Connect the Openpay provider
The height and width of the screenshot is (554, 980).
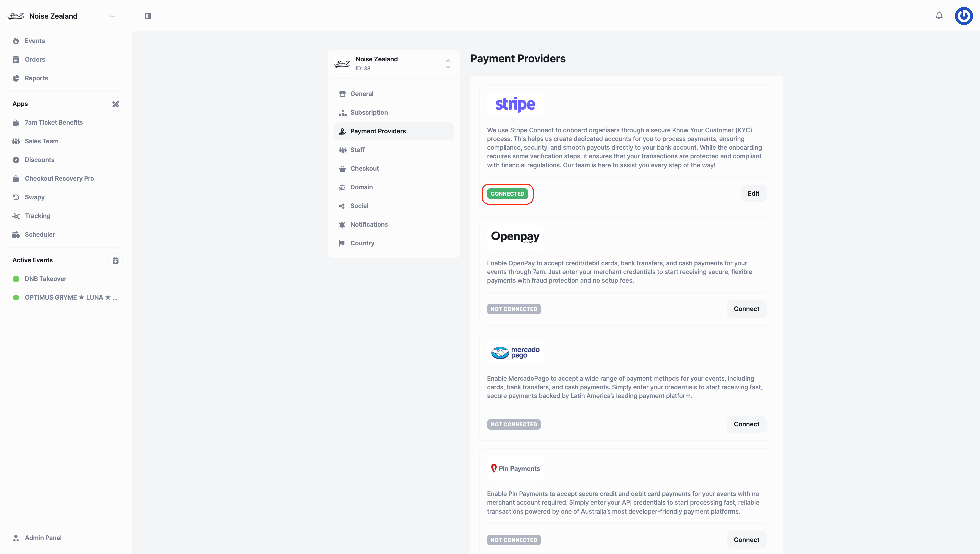click(x=746, y=309)
